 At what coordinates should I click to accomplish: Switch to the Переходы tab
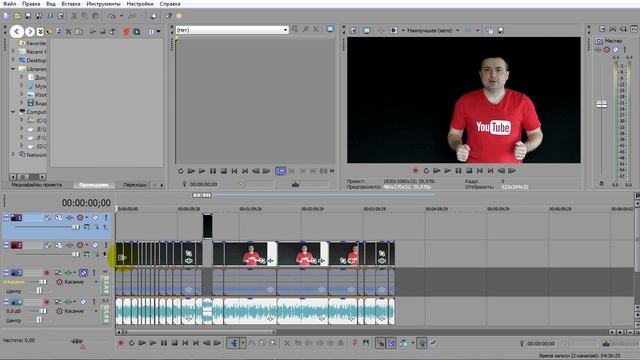135,185
